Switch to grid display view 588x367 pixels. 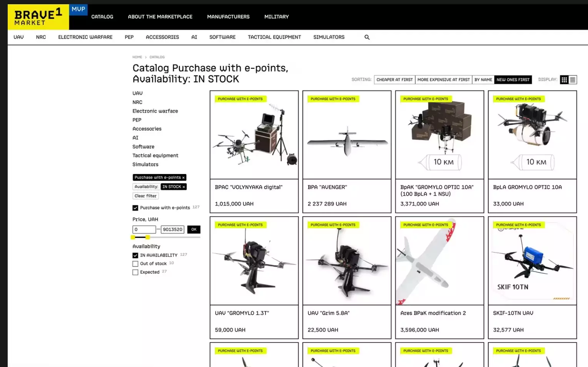click(564, 80)
